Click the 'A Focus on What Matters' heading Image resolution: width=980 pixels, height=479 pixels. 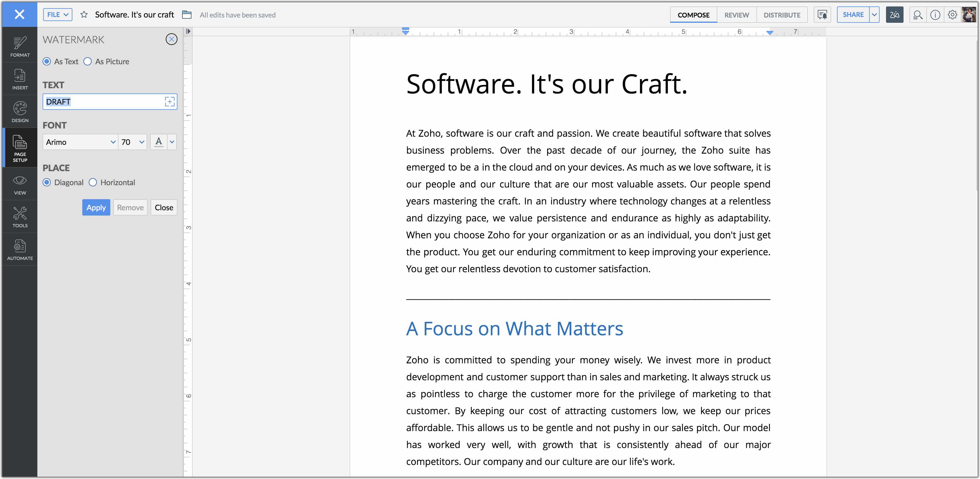(x=514, y=328)
